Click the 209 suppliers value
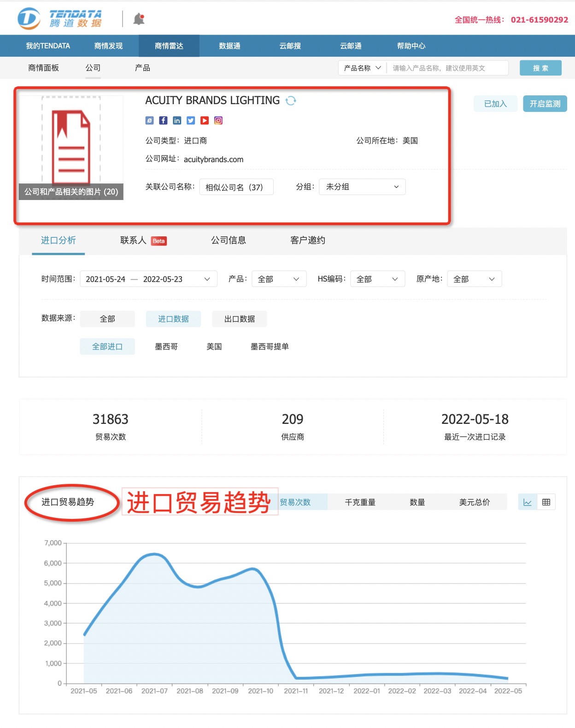Viewport: 575px width, 728px height. click(293, 419)
